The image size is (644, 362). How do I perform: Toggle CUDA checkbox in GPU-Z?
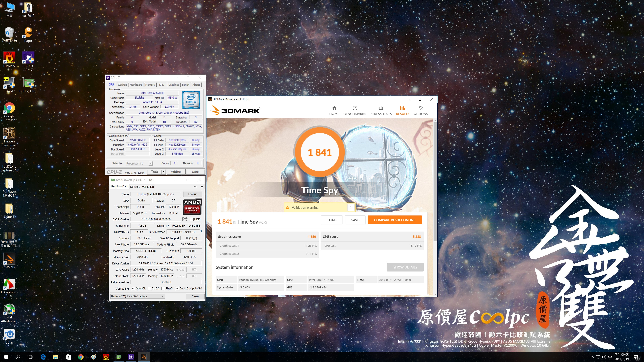pos(149,289)
